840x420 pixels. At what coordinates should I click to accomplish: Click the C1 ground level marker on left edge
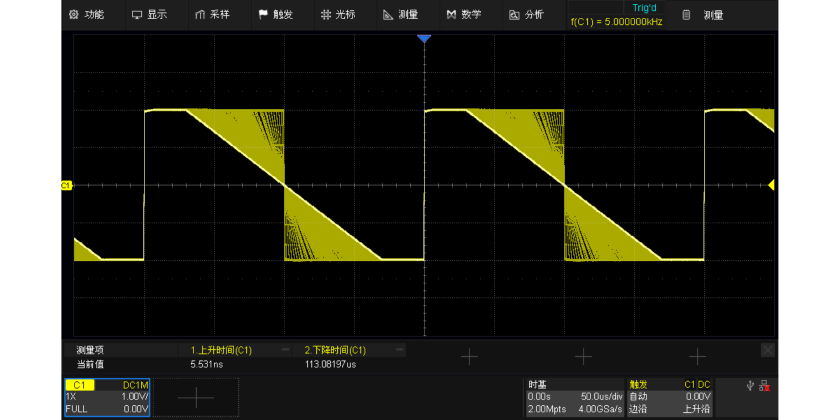click(67, 185)
